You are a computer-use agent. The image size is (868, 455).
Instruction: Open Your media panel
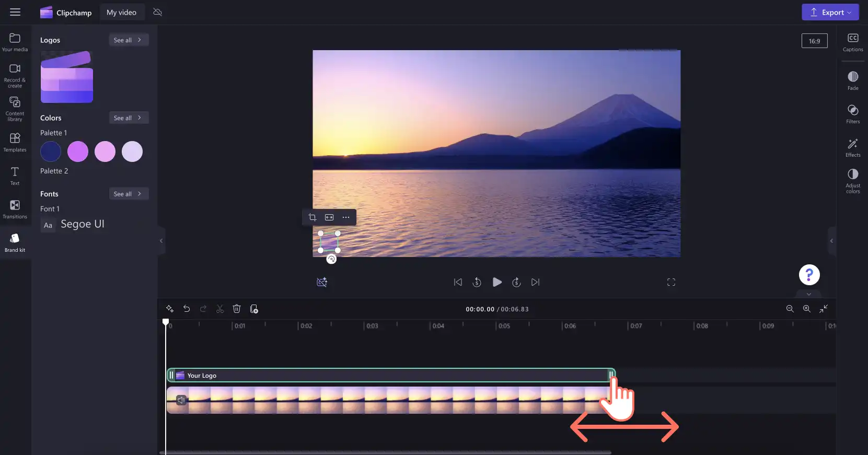(15, 42)
